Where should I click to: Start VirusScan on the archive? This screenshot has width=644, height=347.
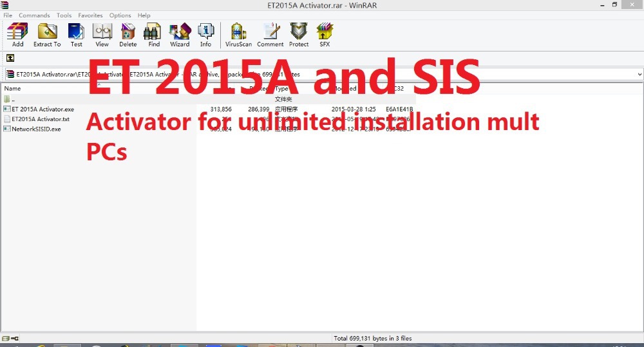[x=239, y=35]
